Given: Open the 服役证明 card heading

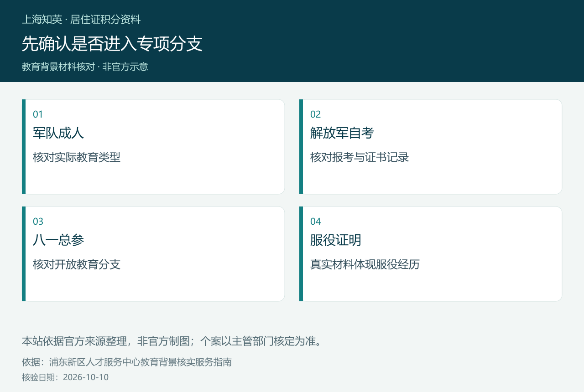Looking at the screenshot, I should (336, 240).
